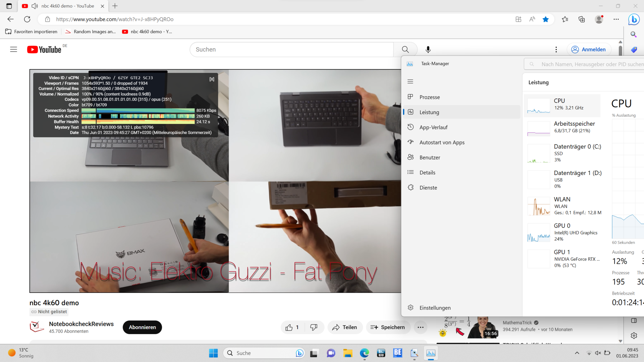Open Autostart von Apps in Task Manager

(x=462, y=142)
